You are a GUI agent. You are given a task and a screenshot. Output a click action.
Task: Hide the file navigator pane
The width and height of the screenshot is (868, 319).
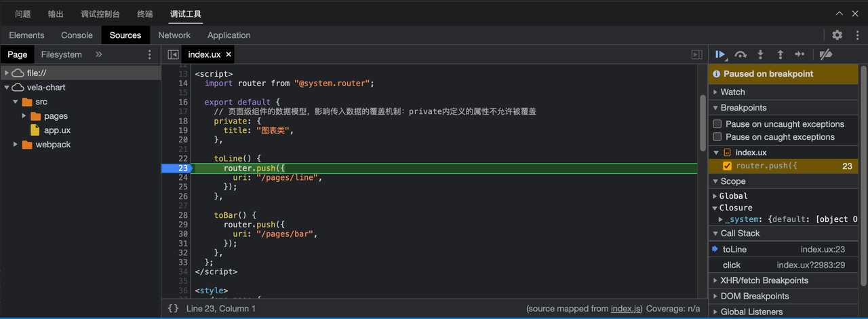[x=173, y=54]
